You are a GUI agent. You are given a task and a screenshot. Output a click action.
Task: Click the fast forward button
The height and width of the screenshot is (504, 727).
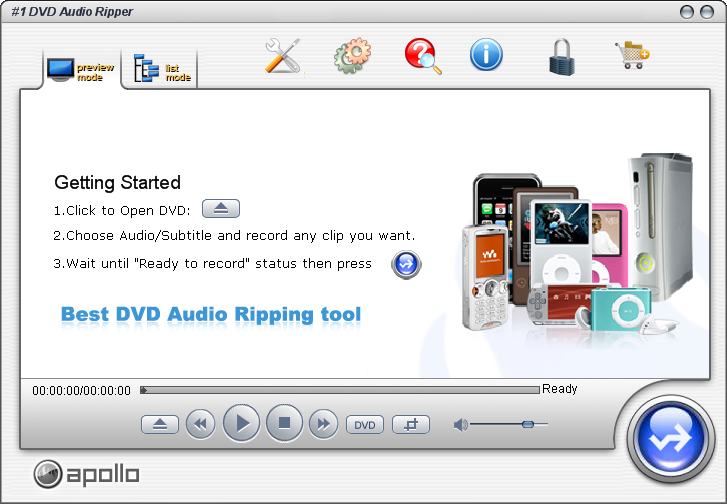point(323,425)
